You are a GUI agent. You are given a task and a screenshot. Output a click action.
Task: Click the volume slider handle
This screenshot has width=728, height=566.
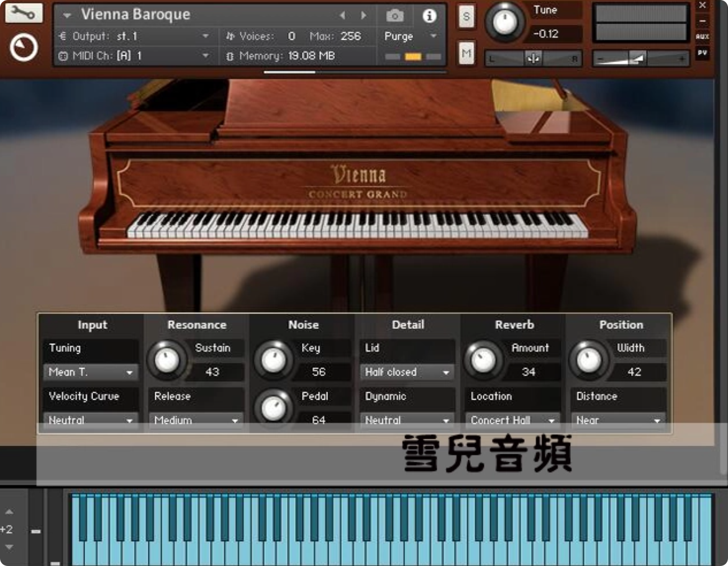[637, 58]
